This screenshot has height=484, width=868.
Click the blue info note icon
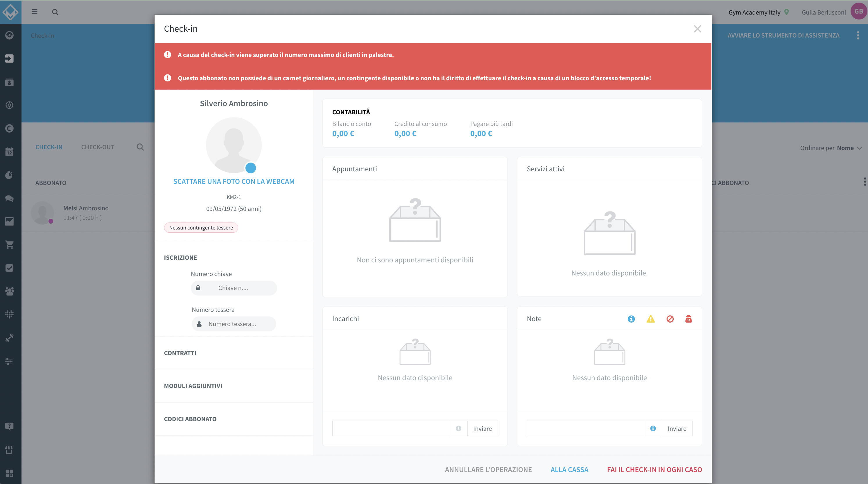click(631, 319)
